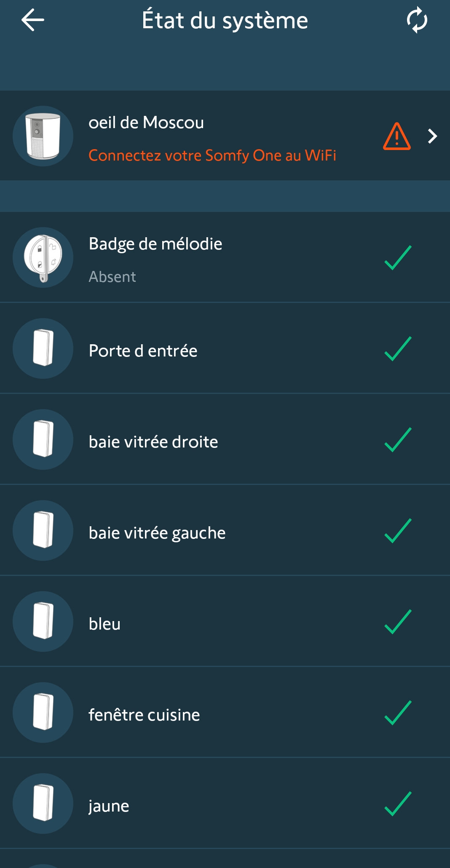Image resolution: width=450 pixels, height=868 pixels.
Task: Tap the Badge de mélodie key fob icon
Action: tap(43, 257)
